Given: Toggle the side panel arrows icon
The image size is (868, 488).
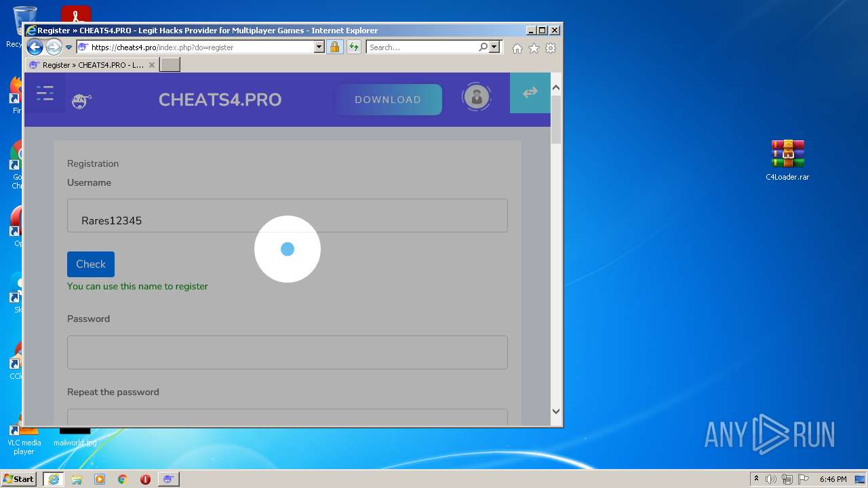Looking at the screenshot, I should [530, 93].
